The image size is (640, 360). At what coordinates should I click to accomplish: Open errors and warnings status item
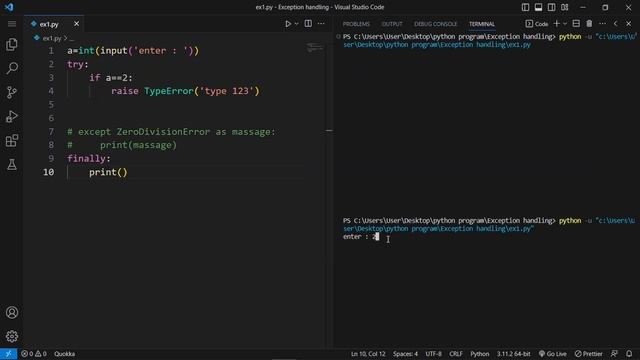click(x=34, y=354)
